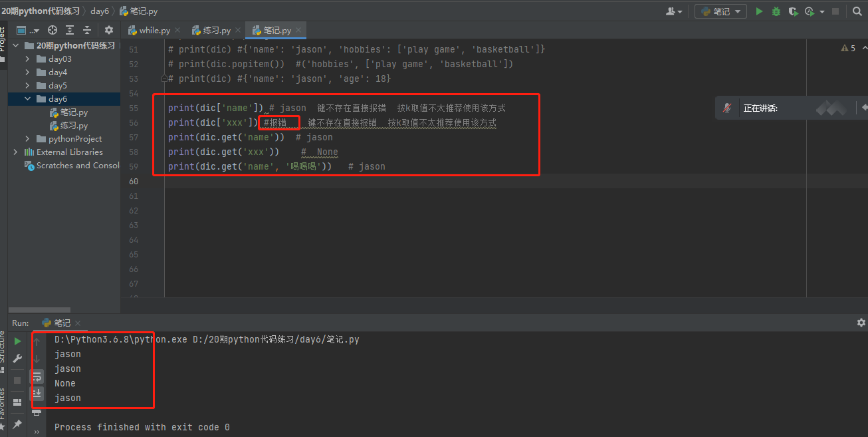The image size is (868, 437).
Task: Close the 练习.py editor tab
Action: [238, 31]
